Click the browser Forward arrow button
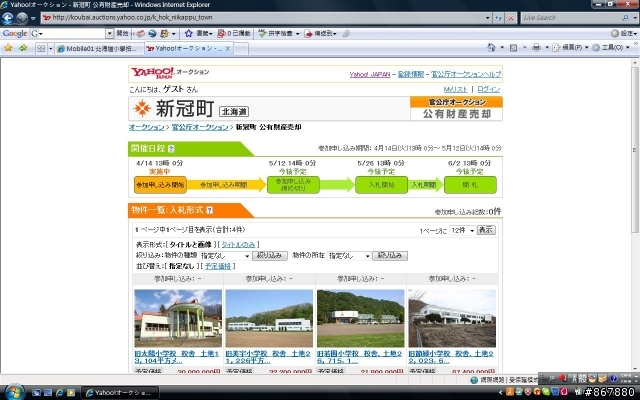Viewport: 640px width, 400px height. [x=22, y=18]
